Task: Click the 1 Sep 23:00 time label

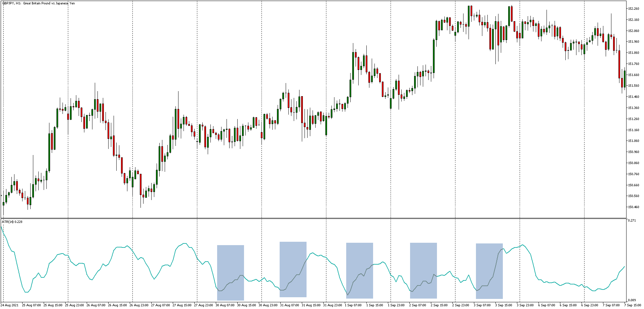Action: pyautogui.click(x=396, y=305)
